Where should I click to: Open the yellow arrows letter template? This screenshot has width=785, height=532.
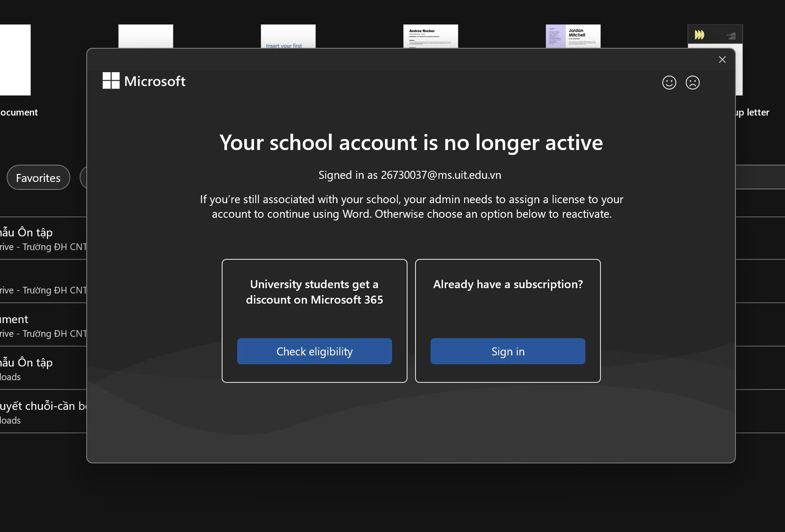(715, 36)
